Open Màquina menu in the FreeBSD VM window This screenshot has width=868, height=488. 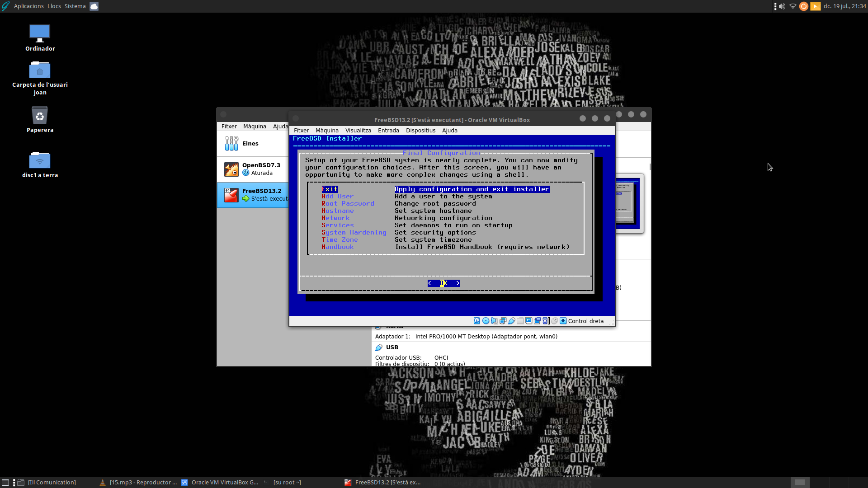[x=327, y=131]
